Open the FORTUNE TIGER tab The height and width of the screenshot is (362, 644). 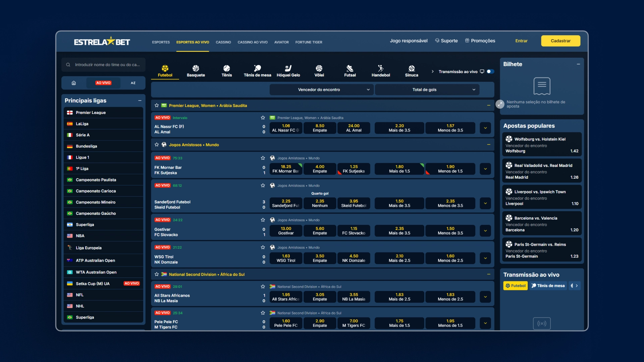point(309,42)
